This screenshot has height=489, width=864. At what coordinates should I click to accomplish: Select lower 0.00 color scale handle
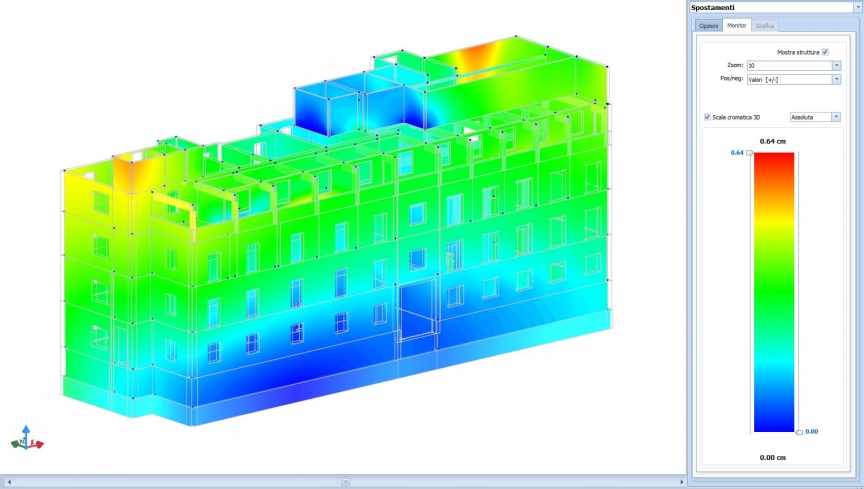click(x=799, y=432)
